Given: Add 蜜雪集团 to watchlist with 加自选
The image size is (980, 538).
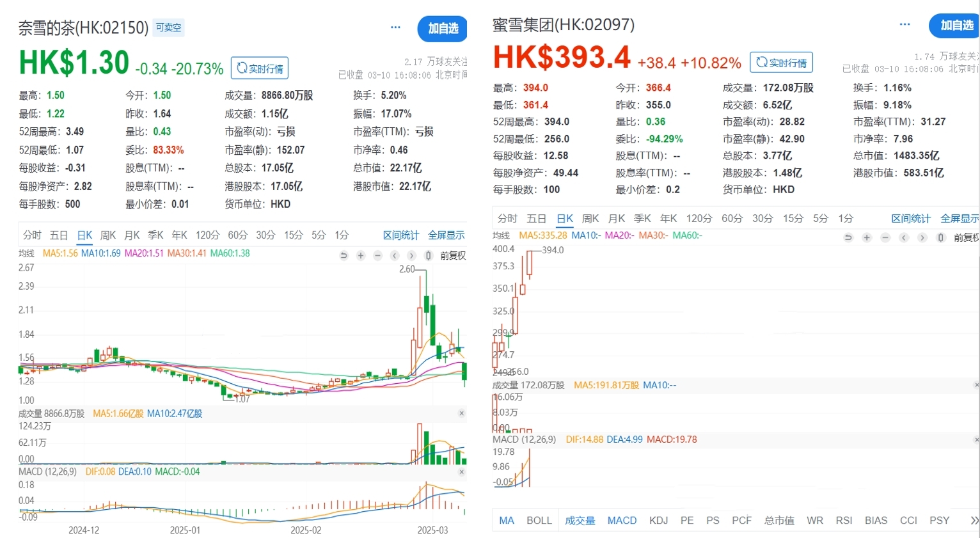Looking at the screenshot, I should (954, 26).
